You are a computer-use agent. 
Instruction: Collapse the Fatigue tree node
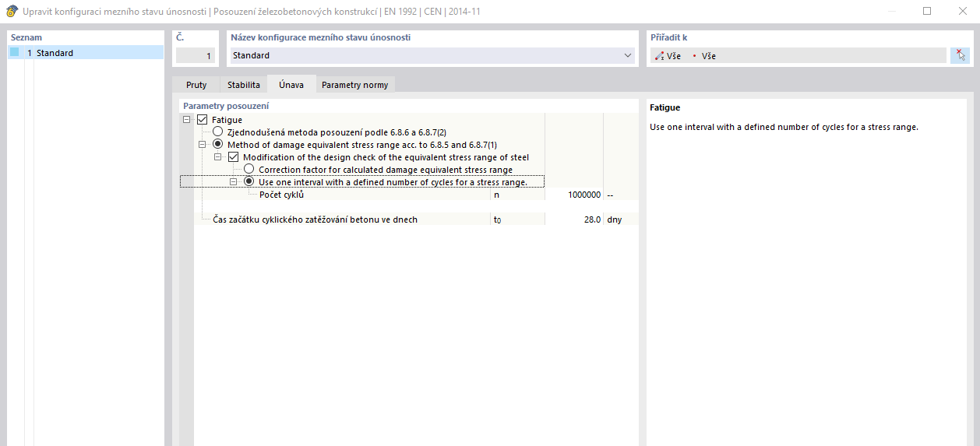[x=187, y=120]
